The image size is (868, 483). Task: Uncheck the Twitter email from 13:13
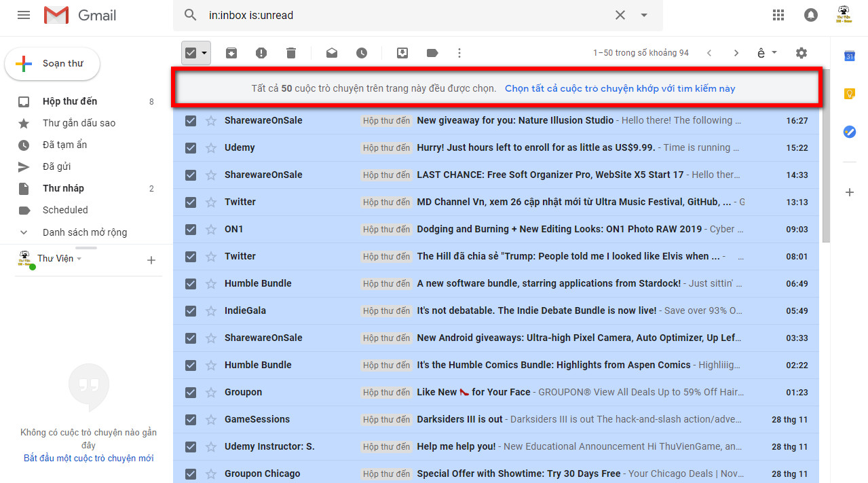[191, 202]
